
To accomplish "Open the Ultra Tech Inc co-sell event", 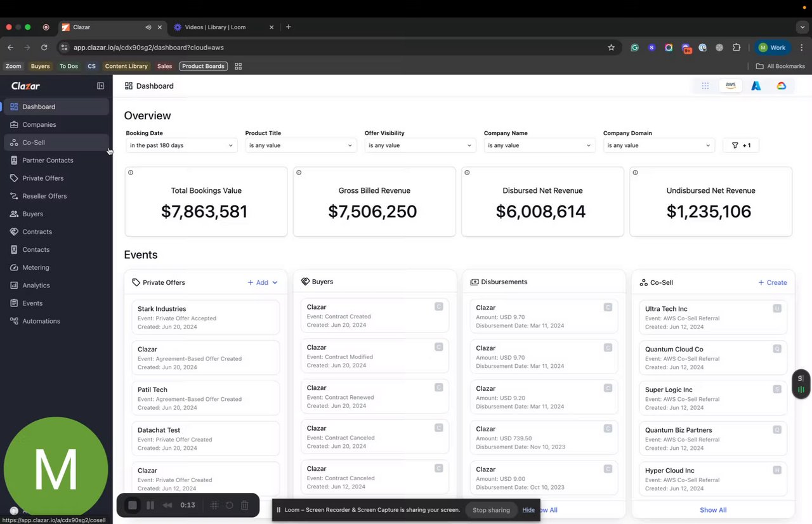I will (x=713, y=317).
